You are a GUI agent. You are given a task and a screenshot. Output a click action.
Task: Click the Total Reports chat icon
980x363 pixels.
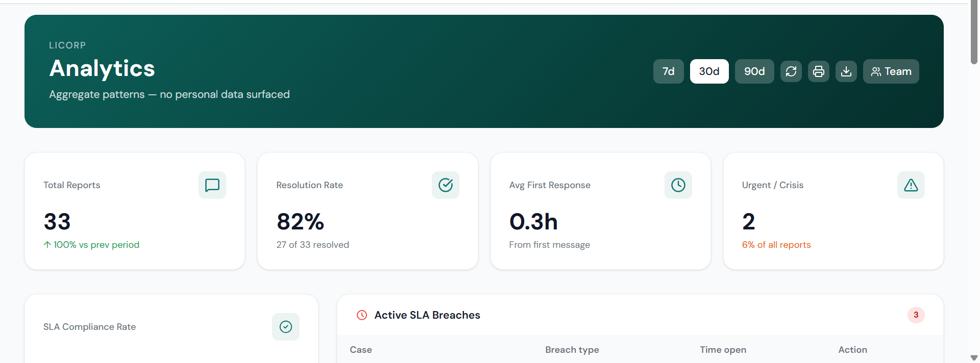pos(212,185)
